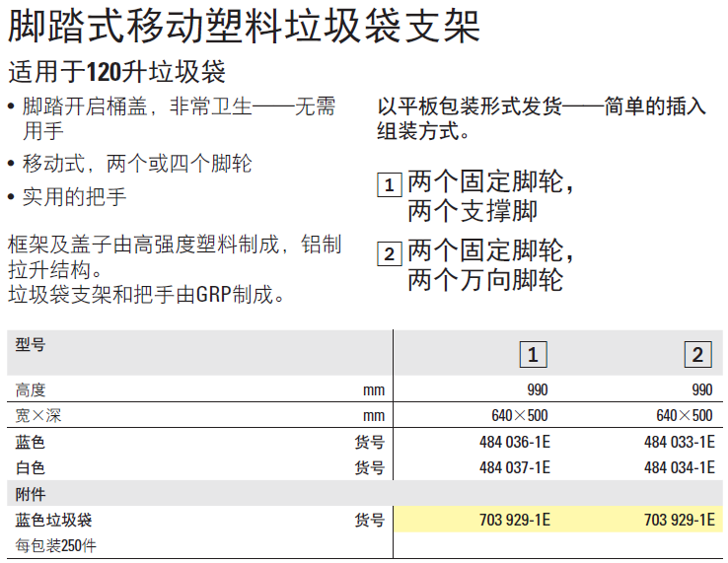The width and height of the screenshot is (728, 563).
Task: Click item number 484 037-1E
Action: [515, 467]
